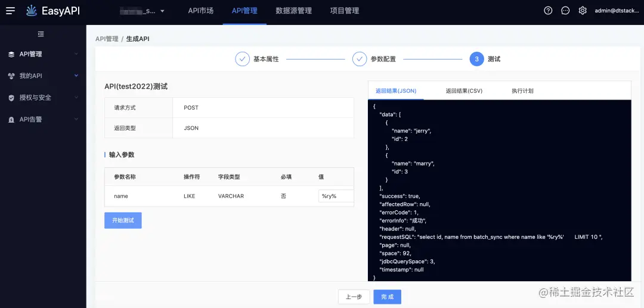Image resolution: width=644 pixels, height=308 pixels.
Task: Click the "jdbcQuerySpace": 3 line
Action: click(x=407, y=262)
